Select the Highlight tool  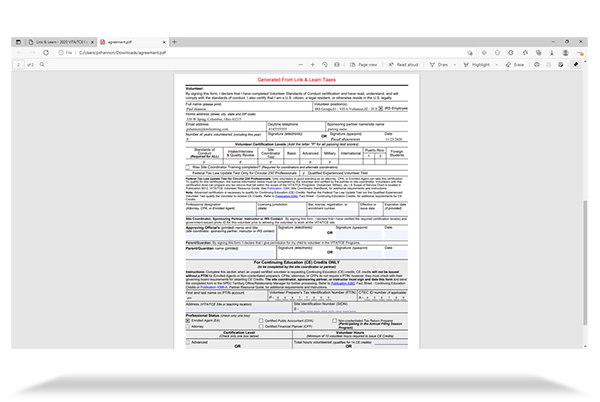click(477, 65)
